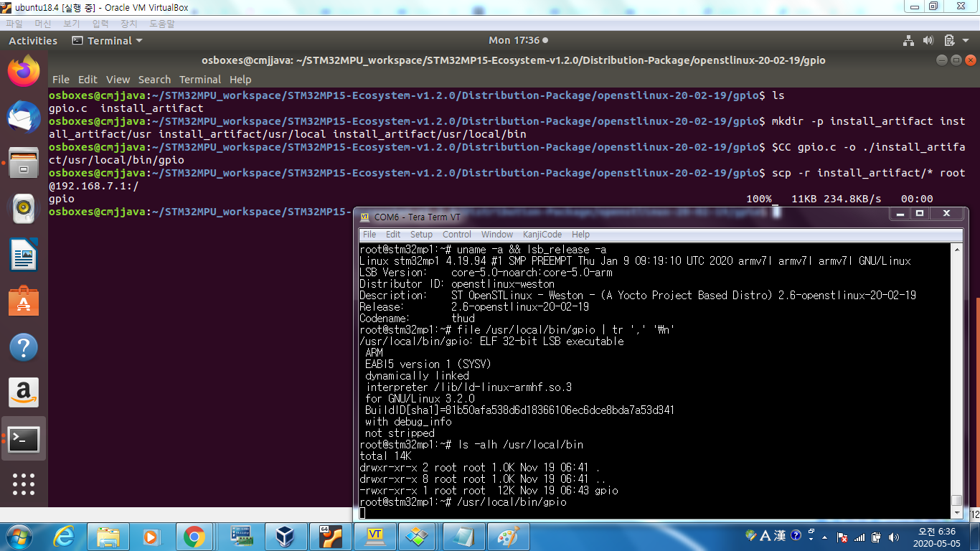
Task: Click the Tera Term title bar icon
Action: (x=364, y=217)
